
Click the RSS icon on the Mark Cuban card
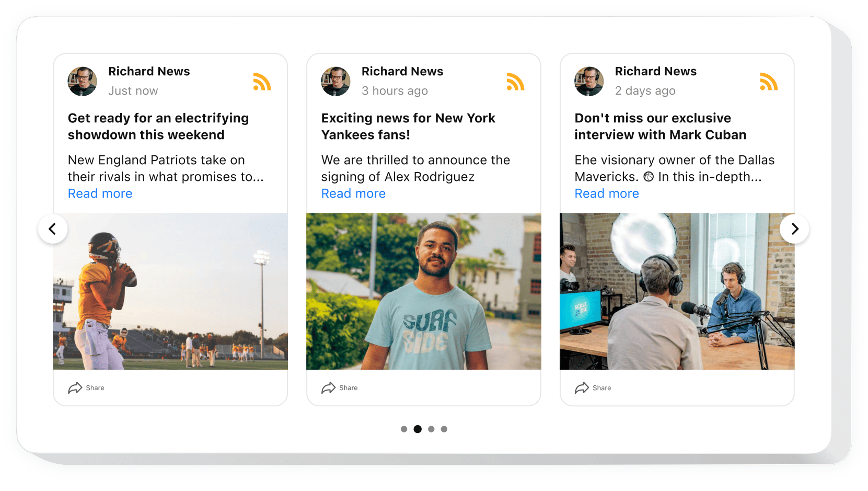pos(769,82)
